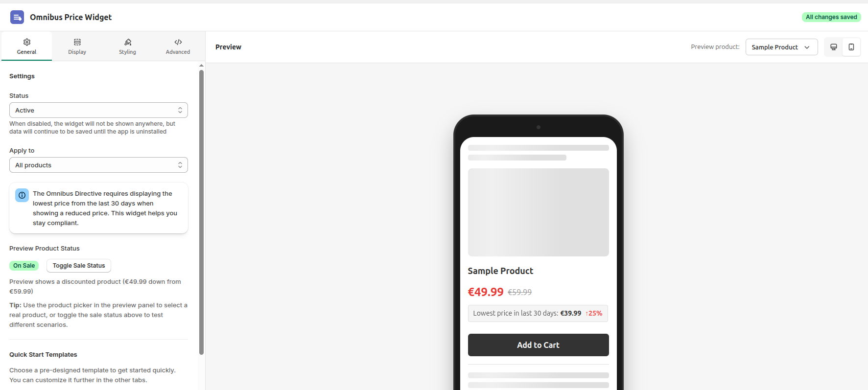Switch preview to mobile phone icon
Screen dimensions: 868x390
coord(851,47)
